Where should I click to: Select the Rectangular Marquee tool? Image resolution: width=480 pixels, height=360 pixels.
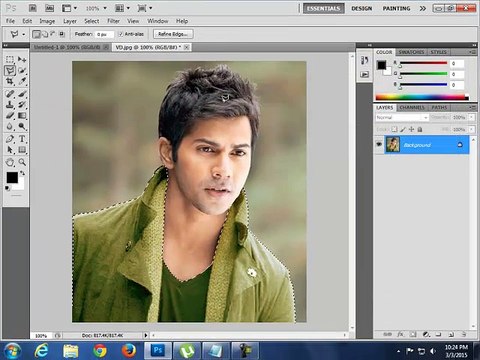(10, 59)
